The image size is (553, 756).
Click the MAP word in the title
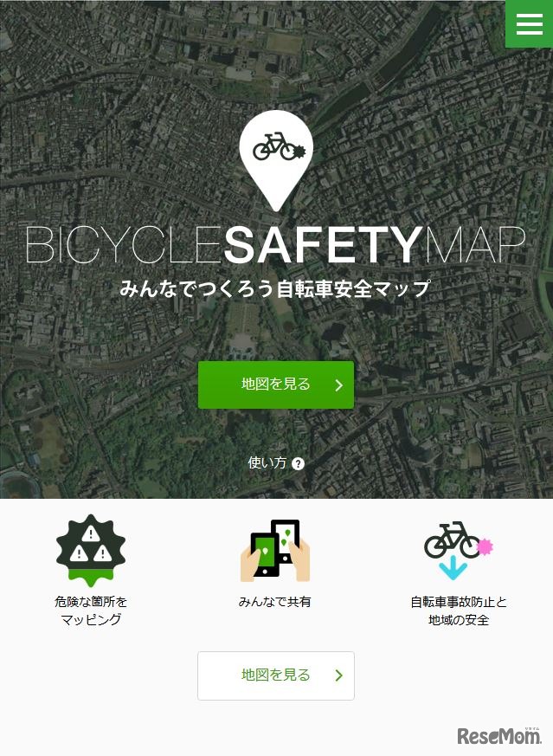475,245
